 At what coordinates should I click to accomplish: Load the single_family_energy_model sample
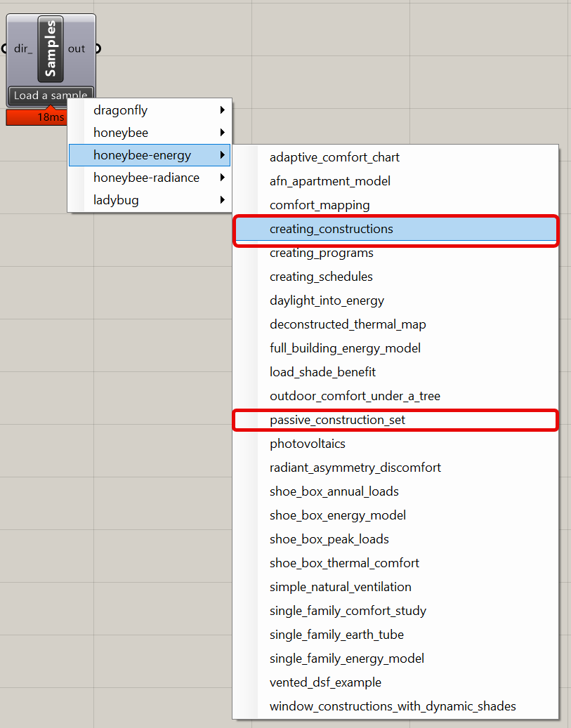point(395,658)
